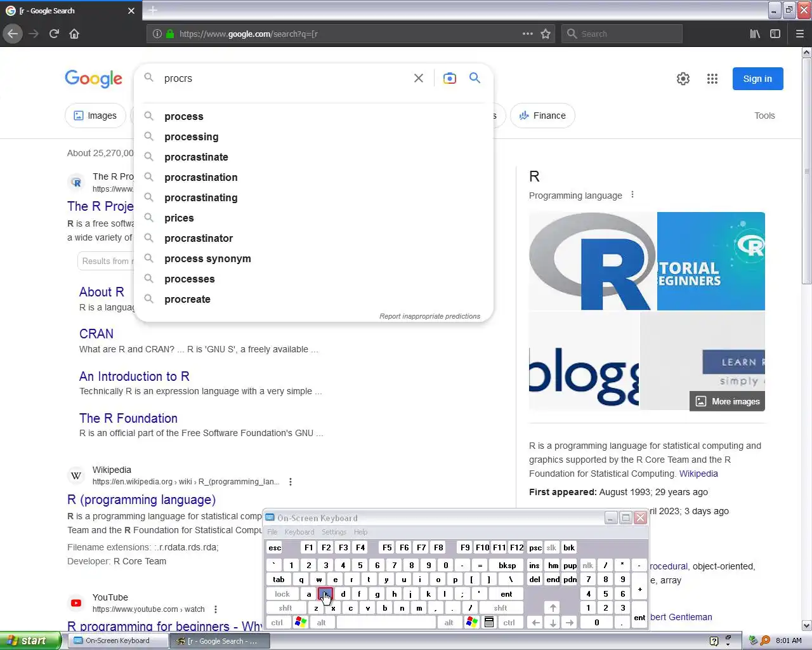812x650 pixels.
Task: Toggle the left alt key on keyboard
Action: click(321, 623)
